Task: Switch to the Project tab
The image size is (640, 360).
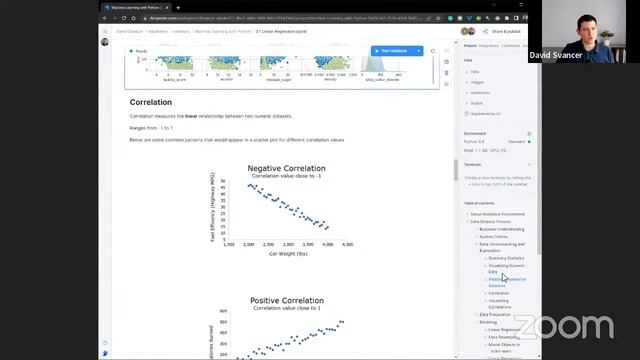Action: coord(470,46)
